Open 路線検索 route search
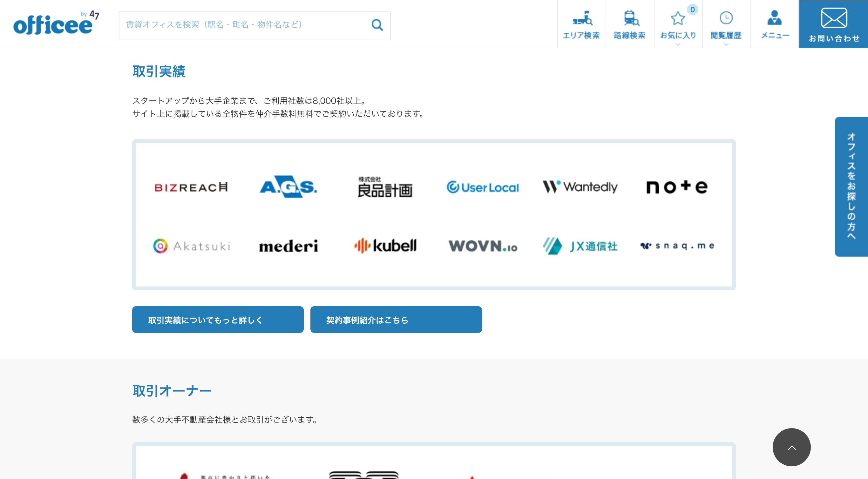868x479 pixels. tap(630, 24)
